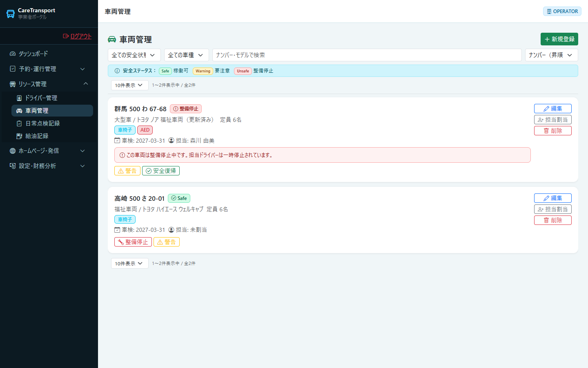Click 担当割当 for 高崎 500 さ 20-01

pos(553,209)
